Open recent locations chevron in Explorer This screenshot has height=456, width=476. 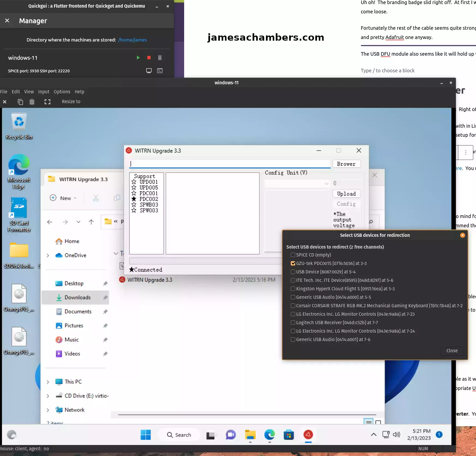78,222
